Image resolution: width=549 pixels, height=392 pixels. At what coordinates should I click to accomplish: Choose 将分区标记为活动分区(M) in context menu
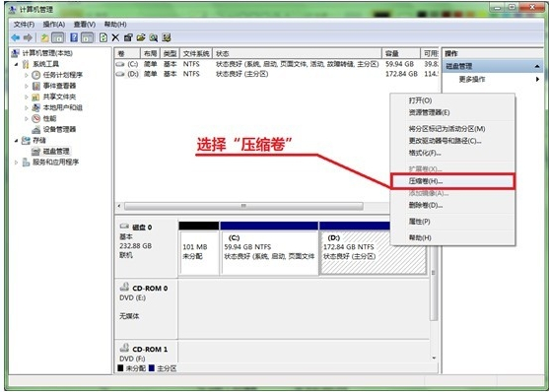click(452, 129)
